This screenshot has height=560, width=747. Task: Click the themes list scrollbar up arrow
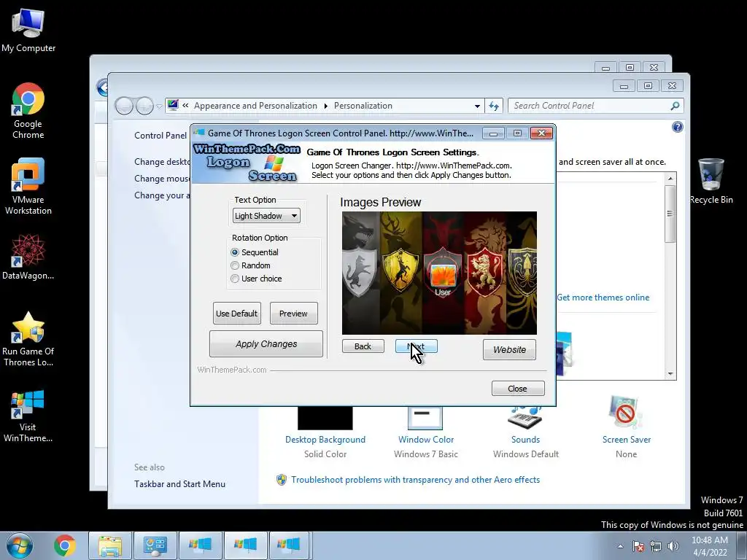tap(670, 179)
